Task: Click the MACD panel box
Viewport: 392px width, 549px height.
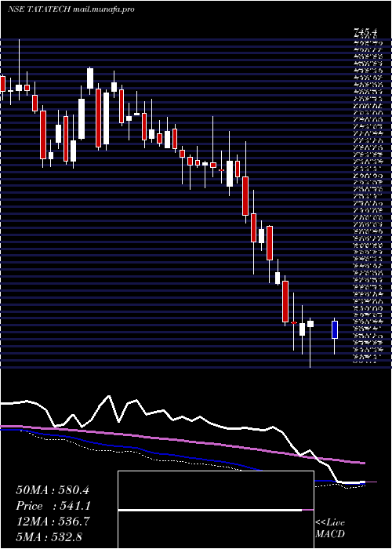Action: click(216, 510)
